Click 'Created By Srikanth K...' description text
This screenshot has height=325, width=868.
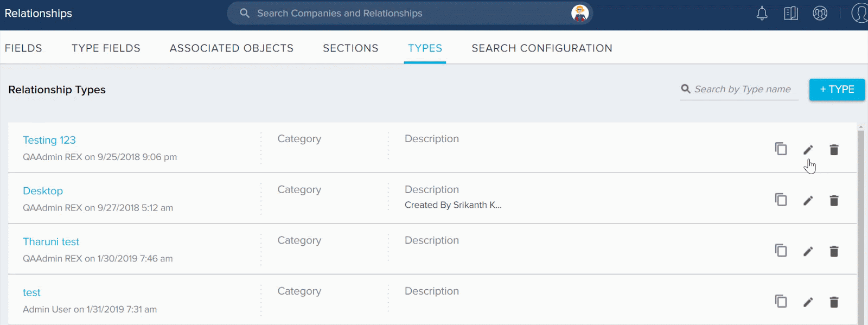[453, 205]
